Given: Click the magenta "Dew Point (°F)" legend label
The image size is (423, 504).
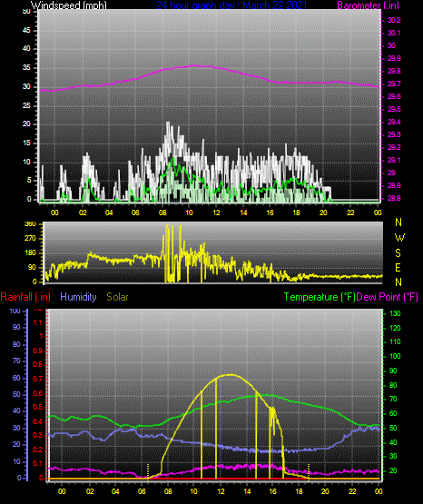Looking at the screenshot, I should coord(388,297).
